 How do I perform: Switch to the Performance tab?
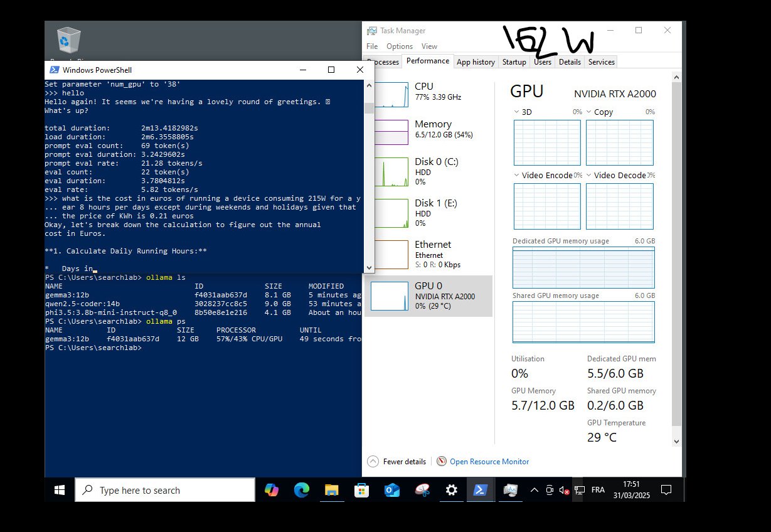(x=428, y=61)
